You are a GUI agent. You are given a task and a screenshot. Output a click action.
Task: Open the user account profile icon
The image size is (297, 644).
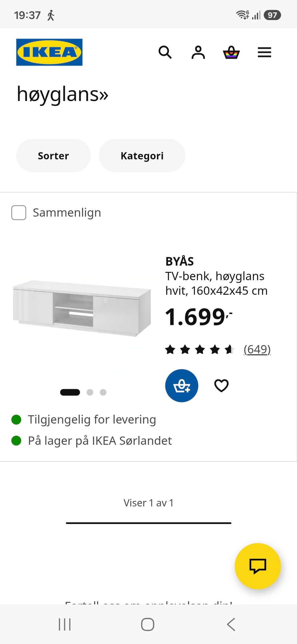point(198,52)
